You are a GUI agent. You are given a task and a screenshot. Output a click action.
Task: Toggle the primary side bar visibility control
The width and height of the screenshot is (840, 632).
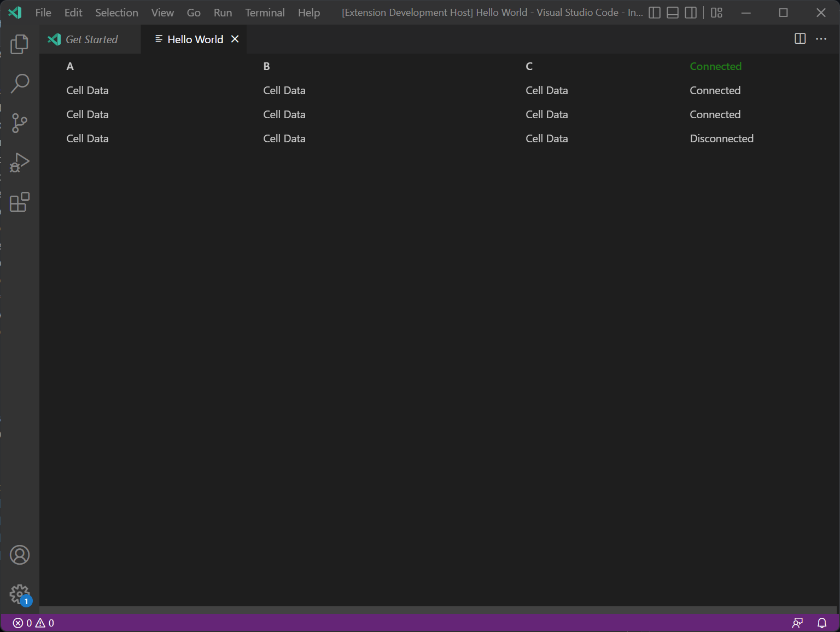654,12
